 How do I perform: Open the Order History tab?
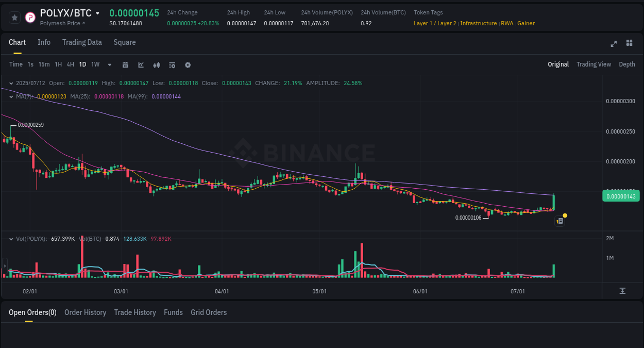tap(85, 312)
